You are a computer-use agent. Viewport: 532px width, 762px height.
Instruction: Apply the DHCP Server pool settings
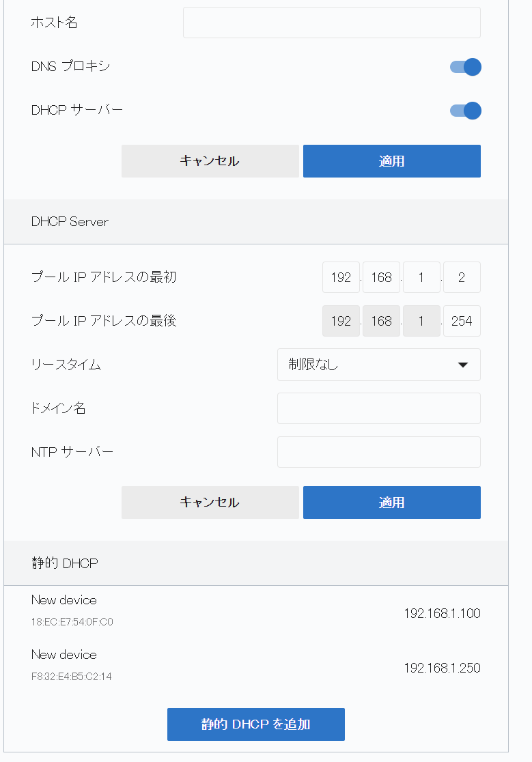(391, 503)
